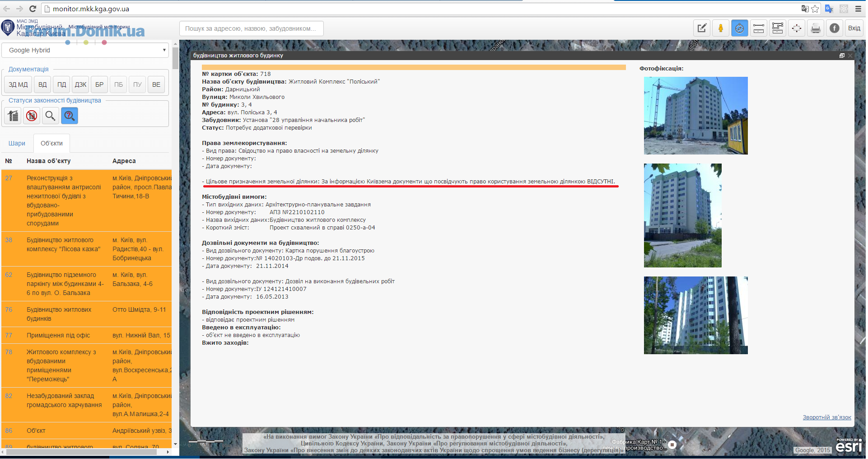
Task: Switch to the Об'єкти tab
Action: 51,143
